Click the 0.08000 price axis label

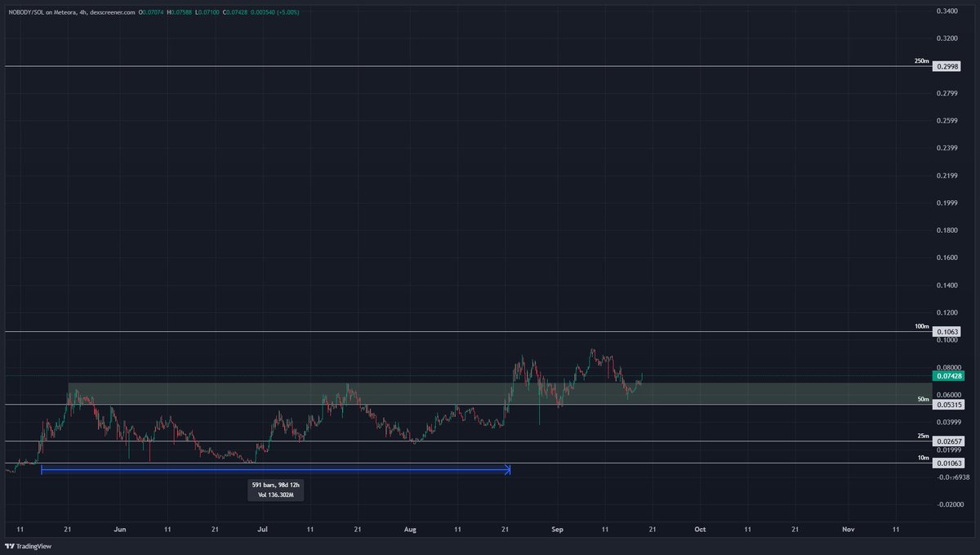[950, 368]
